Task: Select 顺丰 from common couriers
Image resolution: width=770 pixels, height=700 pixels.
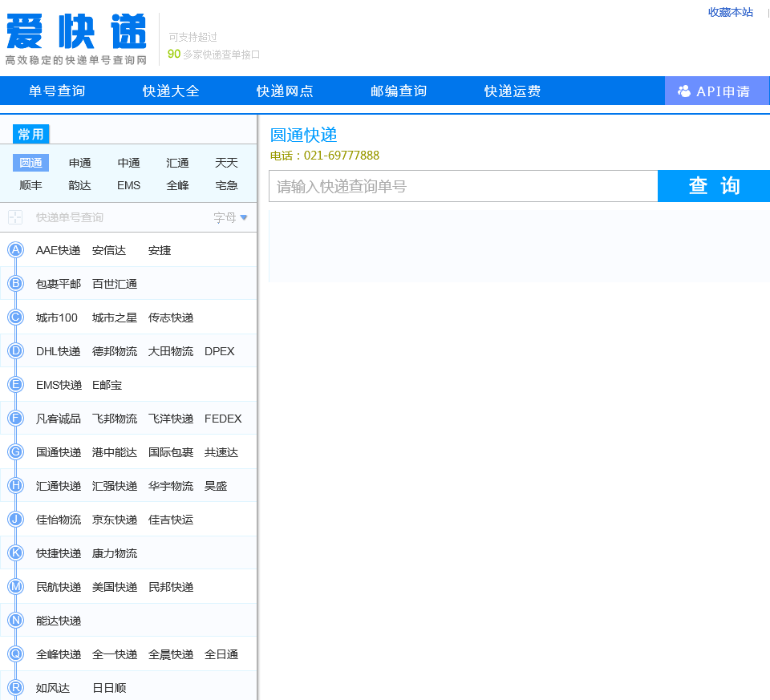Action: (31, 185)
